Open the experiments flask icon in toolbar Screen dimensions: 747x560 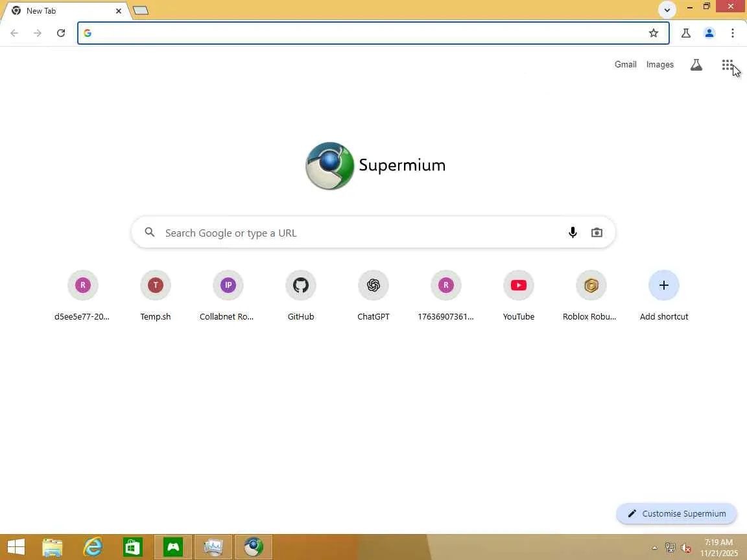(x=685, y=33)
